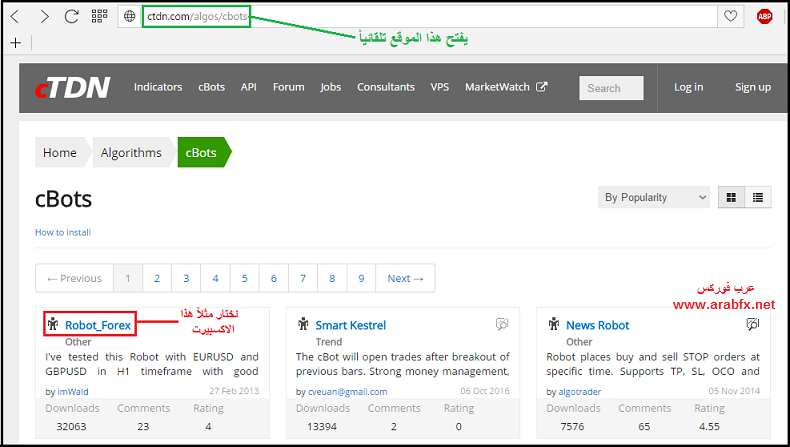
Task: Switch to grid view layout
Action: click(x=731, y=198)
